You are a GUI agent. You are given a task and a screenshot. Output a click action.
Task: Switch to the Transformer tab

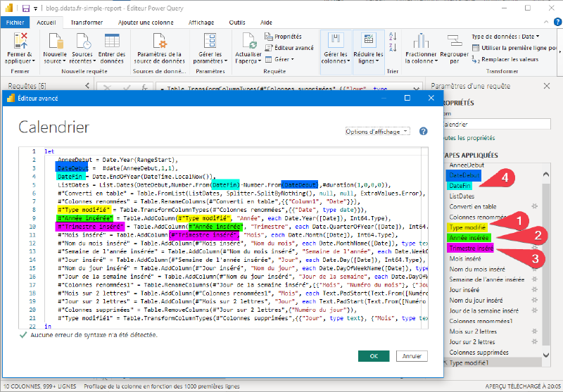tap(87, 23)
